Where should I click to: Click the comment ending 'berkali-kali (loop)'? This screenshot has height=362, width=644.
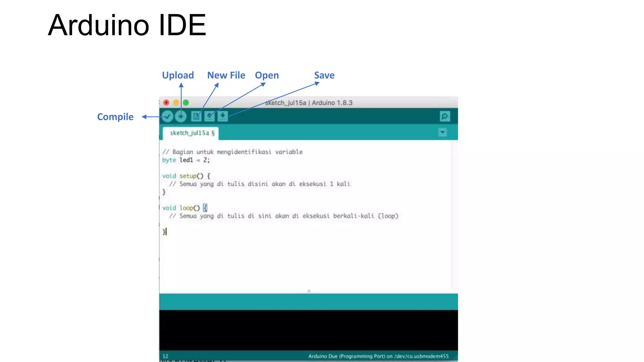click(x=284, y=216)
